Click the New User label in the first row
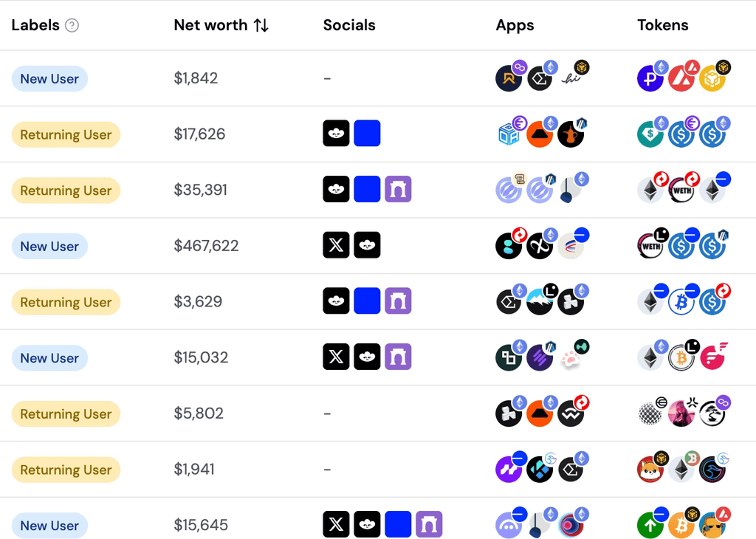Screen dimensions: 756x539 [49, 78]
